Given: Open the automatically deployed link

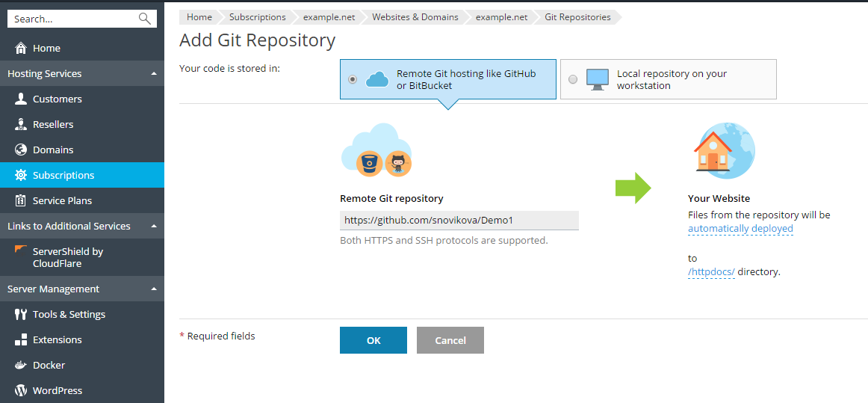Looking at the screenshot, I should 740,229.
